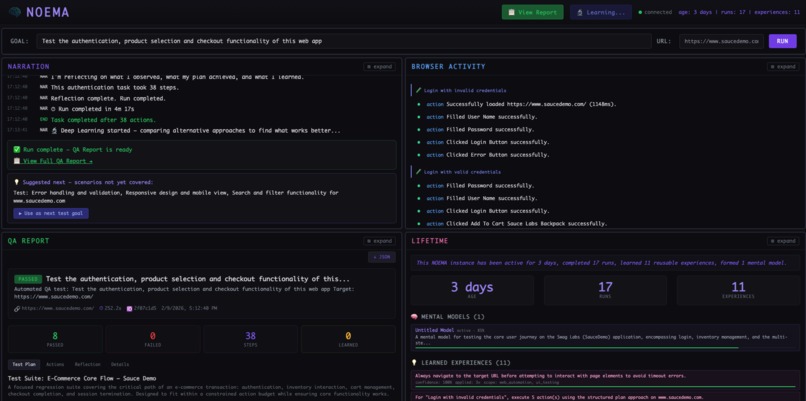Expand the QA Report panel
The width and height of the screenshot is (806, 401).
(379, 241)
